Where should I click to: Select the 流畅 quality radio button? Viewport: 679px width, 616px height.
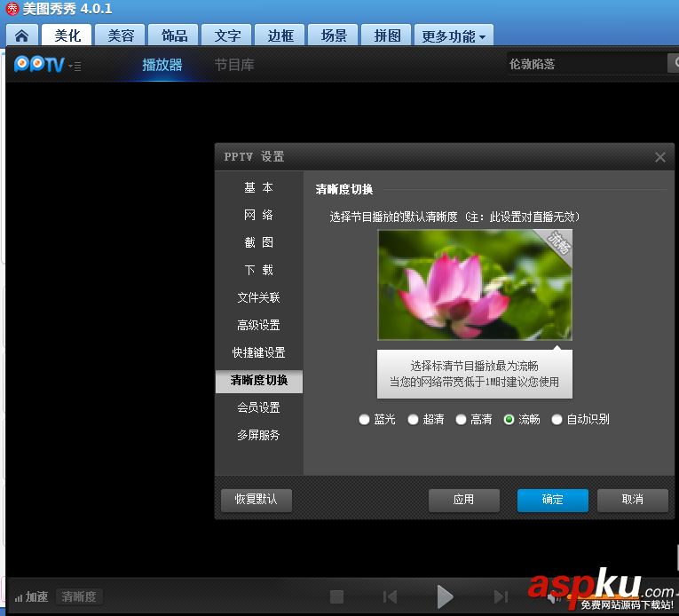(509, 419)
